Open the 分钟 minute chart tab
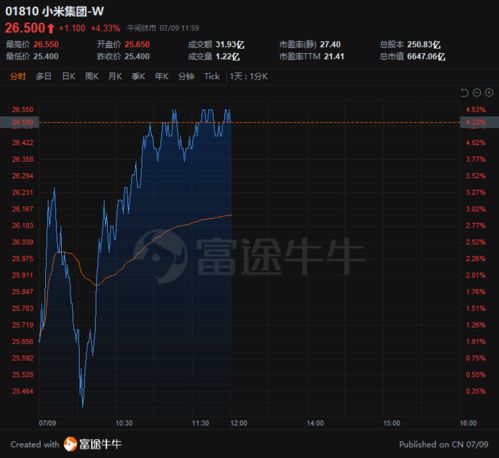 tap(186, 76)
